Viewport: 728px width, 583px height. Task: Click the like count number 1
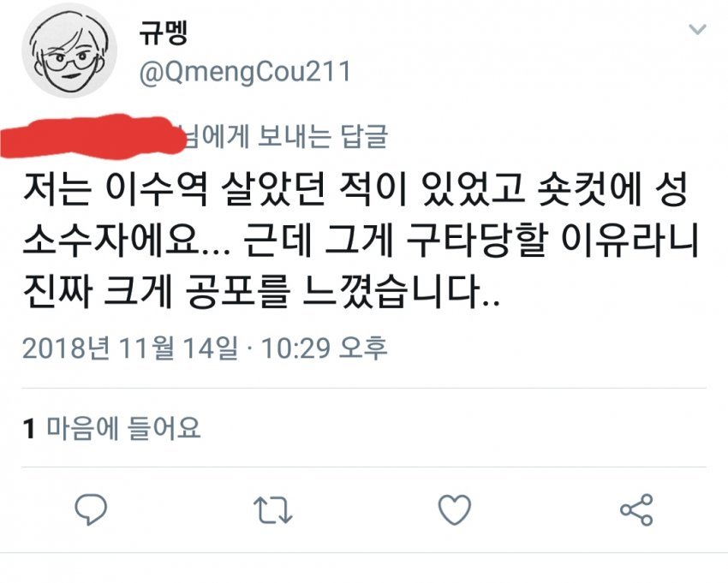(29, 428)
